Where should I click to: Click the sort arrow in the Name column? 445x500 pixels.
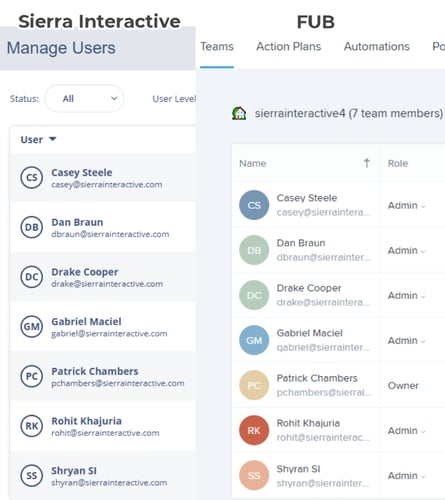tap(367, 163)
